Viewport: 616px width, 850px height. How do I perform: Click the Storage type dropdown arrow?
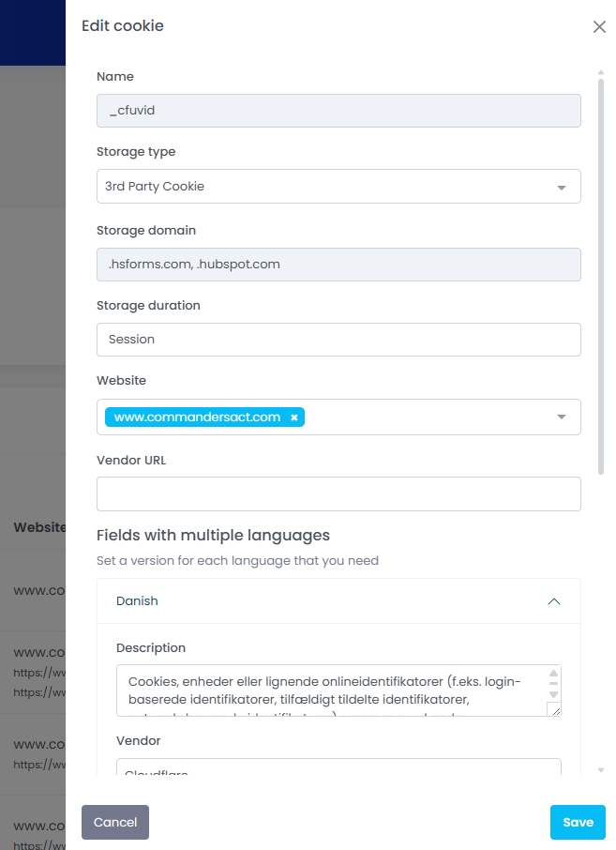click(562, 187)
